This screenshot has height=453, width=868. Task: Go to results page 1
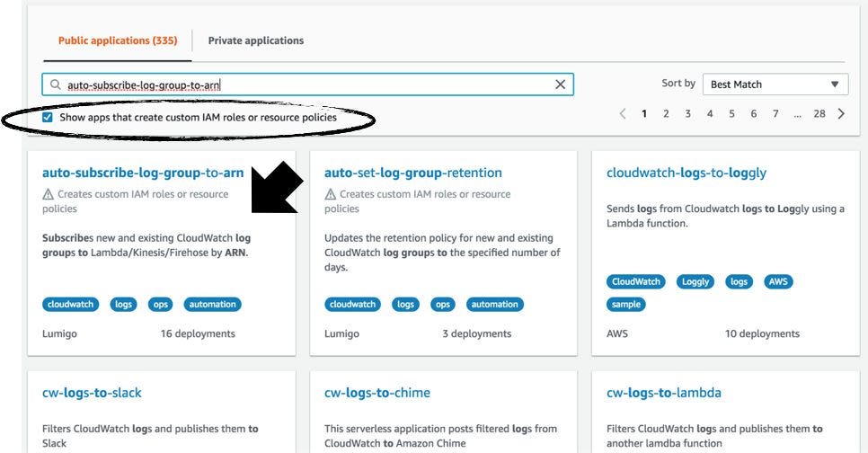click(x=644, y=113)
